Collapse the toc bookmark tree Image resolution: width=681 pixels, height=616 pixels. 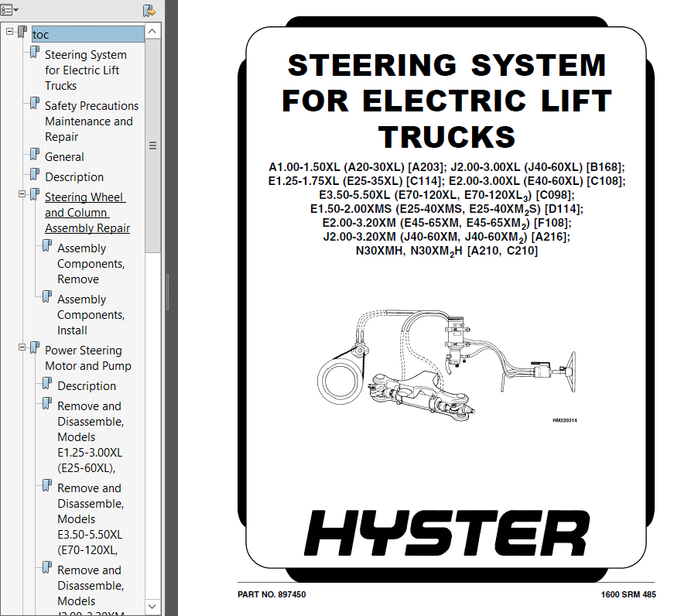click(9, 31)
